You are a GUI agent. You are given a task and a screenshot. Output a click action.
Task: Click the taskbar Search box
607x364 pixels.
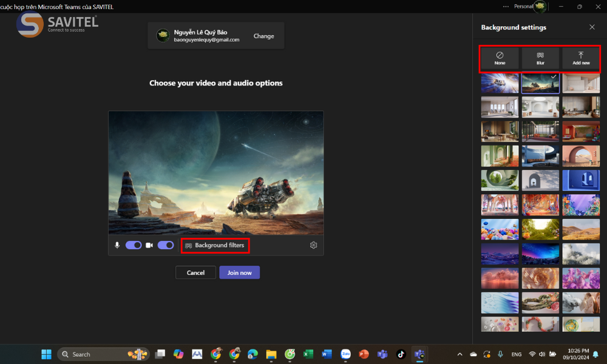click(103, 354)
